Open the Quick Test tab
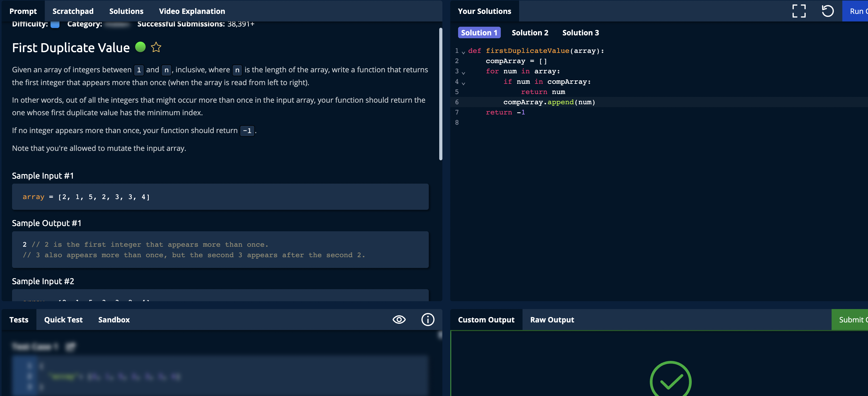The width and height of the screenshot is (868, 396). (63, 320)
